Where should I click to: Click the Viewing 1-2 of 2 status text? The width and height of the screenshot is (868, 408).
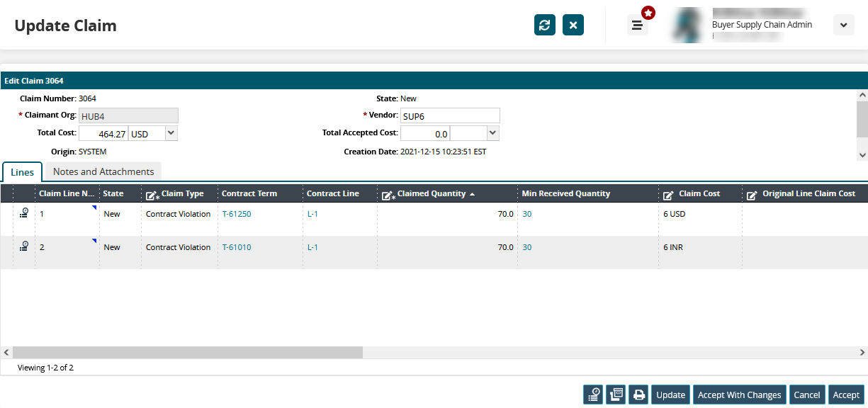click(x=45, y=368)
